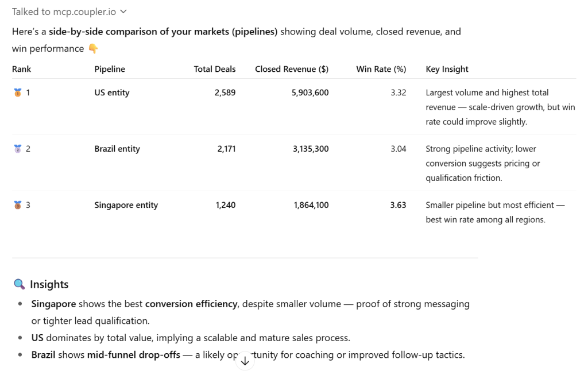Click the scroll-down arrow button

coord(245,361)
